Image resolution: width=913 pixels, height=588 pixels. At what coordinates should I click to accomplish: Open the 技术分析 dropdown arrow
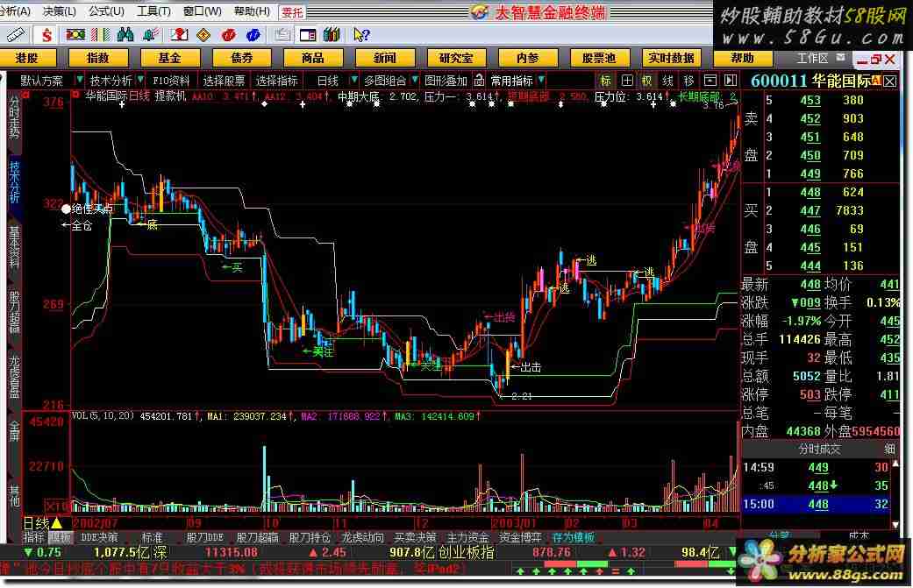click(x=140, y=80)
